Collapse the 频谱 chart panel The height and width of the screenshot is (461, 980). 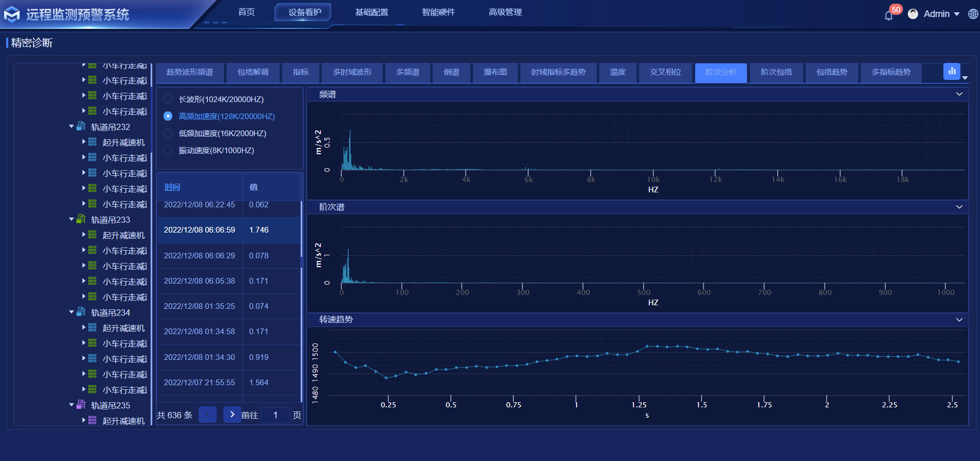(x=959, y=94)
